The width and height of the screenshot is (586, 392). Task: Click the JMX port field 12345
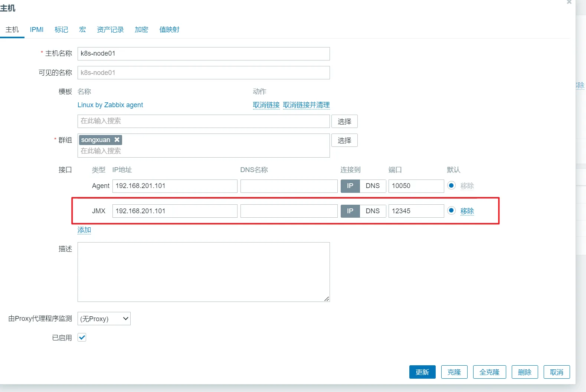(416, 211)
